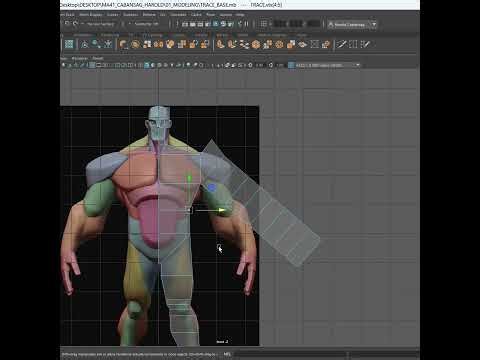The image size is (480, 360).
Task: Click the Center Pivot shelf icon
Action: (84, 44)
